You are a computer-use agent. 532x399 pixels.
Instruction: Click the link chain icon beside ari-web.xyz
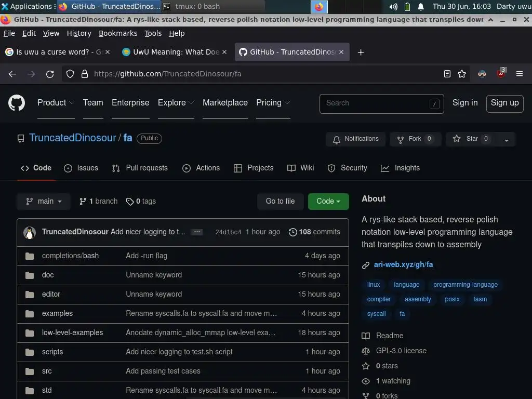(x=365, y=265)
